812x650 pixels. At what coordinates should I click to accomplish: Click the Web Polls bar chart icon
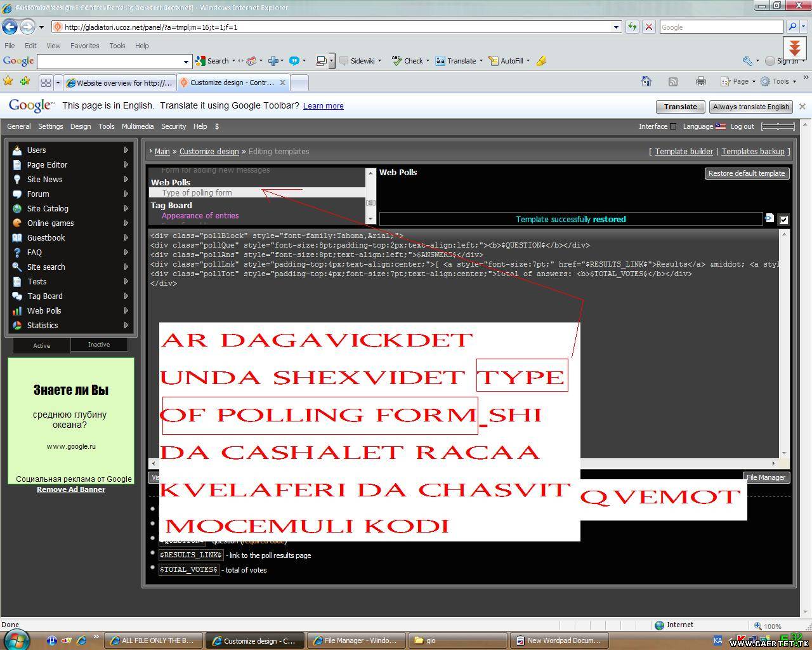17,311
